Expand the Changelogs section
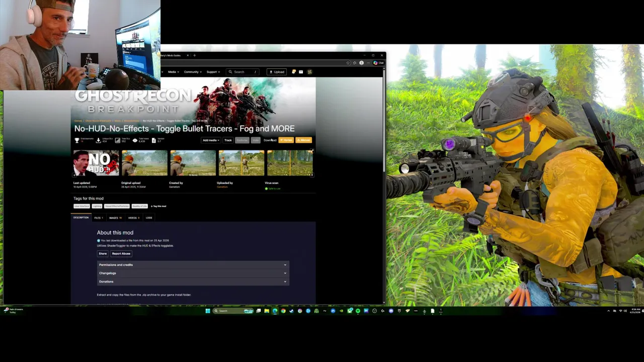This screenshot has width=644, height=362. point(193,273)
